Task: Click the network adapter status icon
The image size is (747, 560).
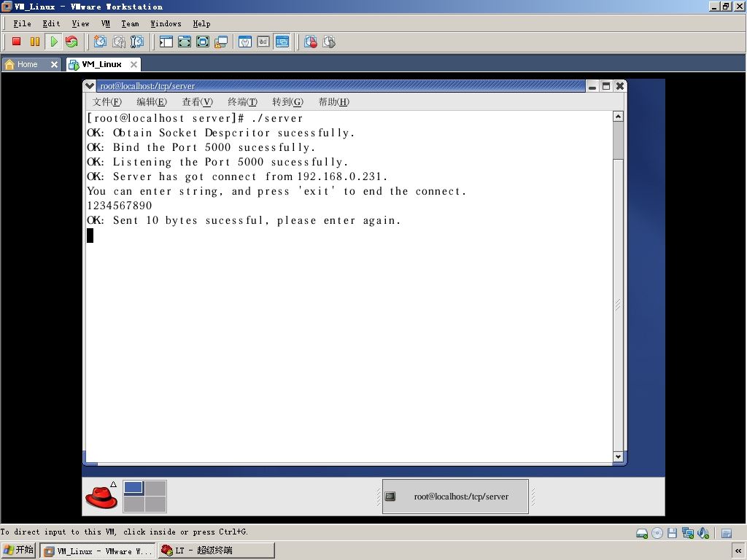Action: pyautogui.click(x=687, y=533)
